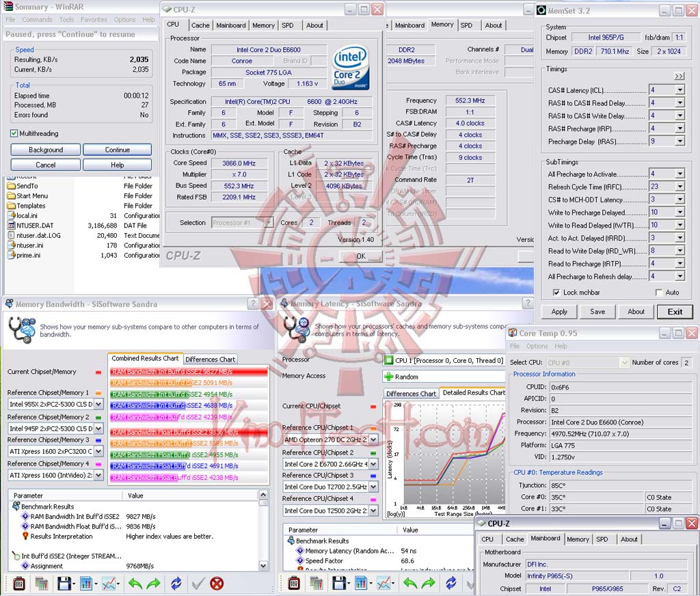Switch to Cache tab in top CPU-Z window

tap(200, 25)
